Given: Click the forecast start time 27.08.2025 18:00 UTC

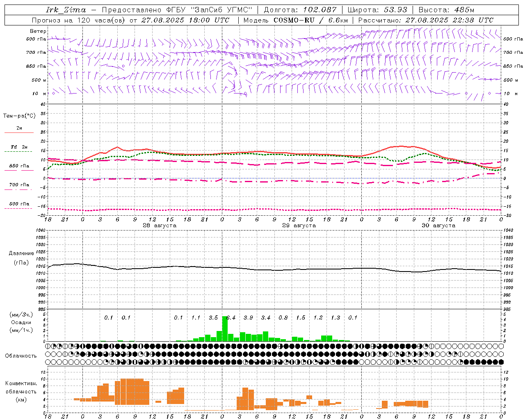Looking at the screenshot, I should pyautogui.click(x=185, y=20).
